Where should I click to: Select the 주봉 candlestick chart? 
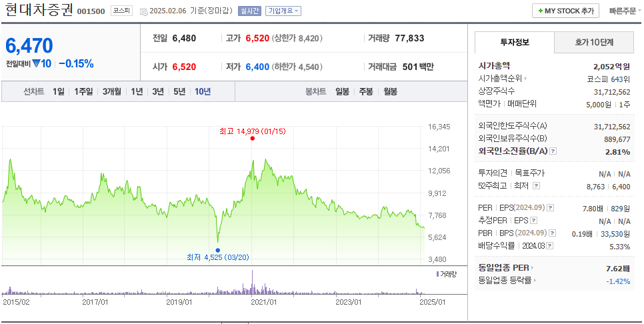[x=366, y=91]
